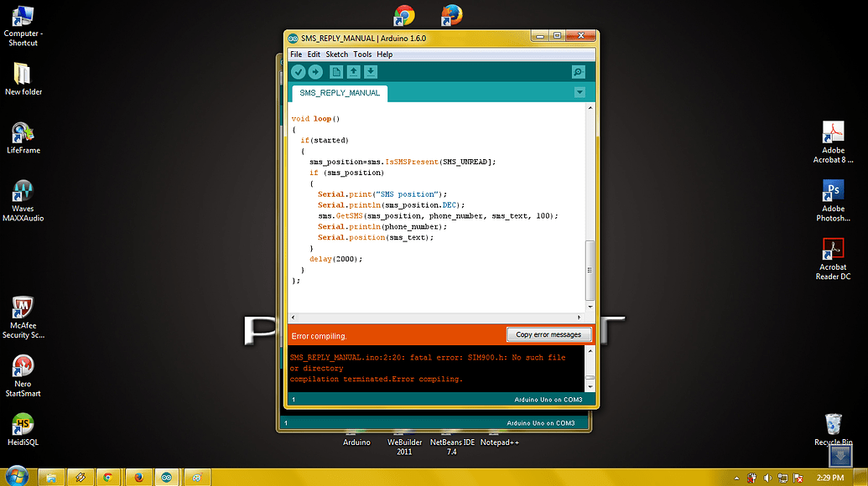This screenshot has height=486, width=868.
Task: Select Adobe Photoshop desktop icon
Action: click(x=833, y=201)
